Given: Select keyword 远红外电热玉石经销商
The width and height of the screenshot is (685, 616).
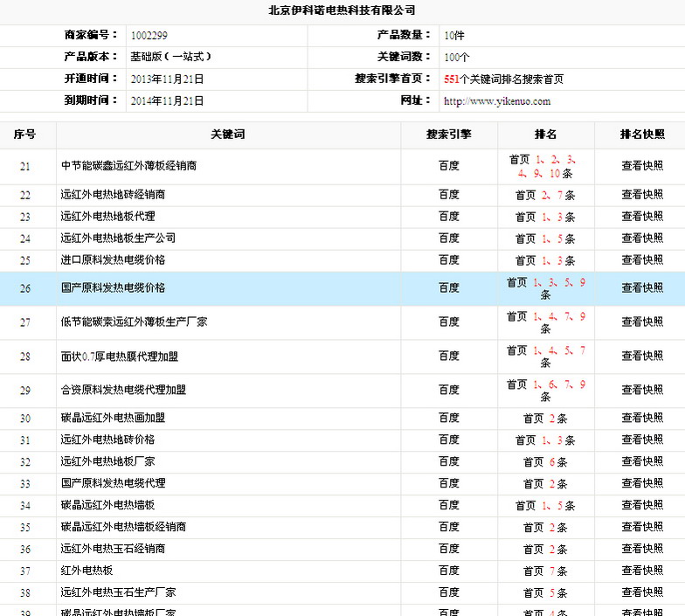Looking at the screenshot, I should pyautogui.click(x=113, y=549).
